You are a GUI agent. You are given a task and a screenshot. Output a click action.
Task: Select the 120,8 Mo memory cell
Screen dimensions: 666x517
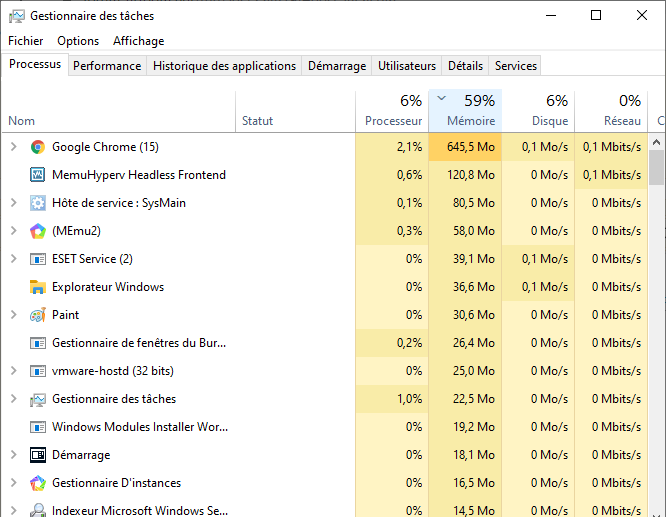(465, 175)
